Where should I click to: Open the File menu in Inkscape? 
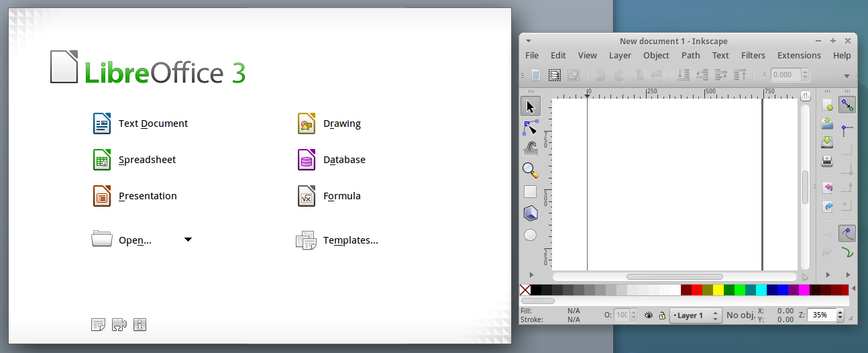click(532, 56)
